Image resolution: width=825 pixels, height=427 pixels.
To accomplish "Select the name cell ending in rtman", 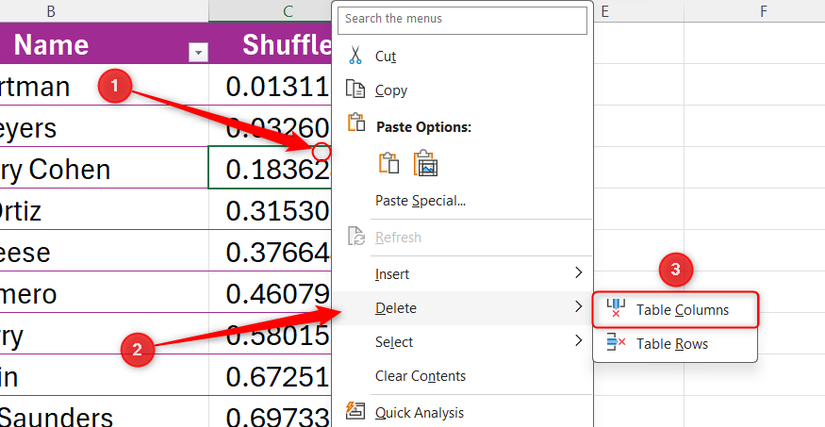I will [x=104, y=85].
